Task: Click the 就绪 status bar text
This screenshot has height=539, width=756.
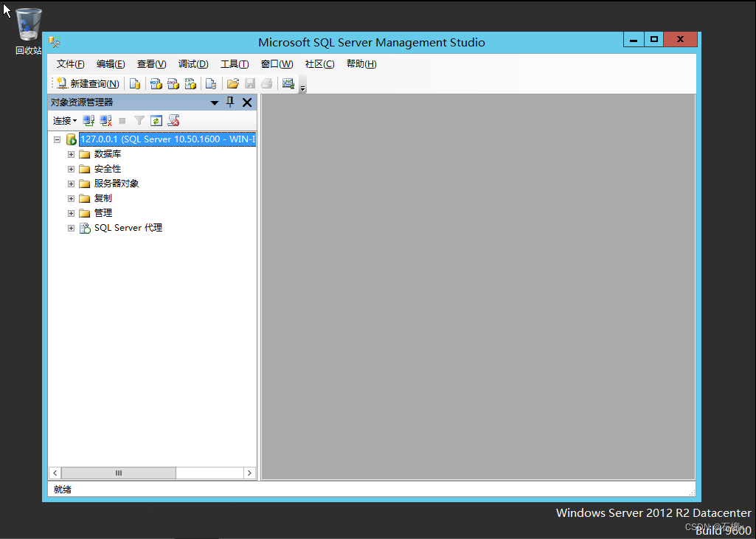Action: 63,490
